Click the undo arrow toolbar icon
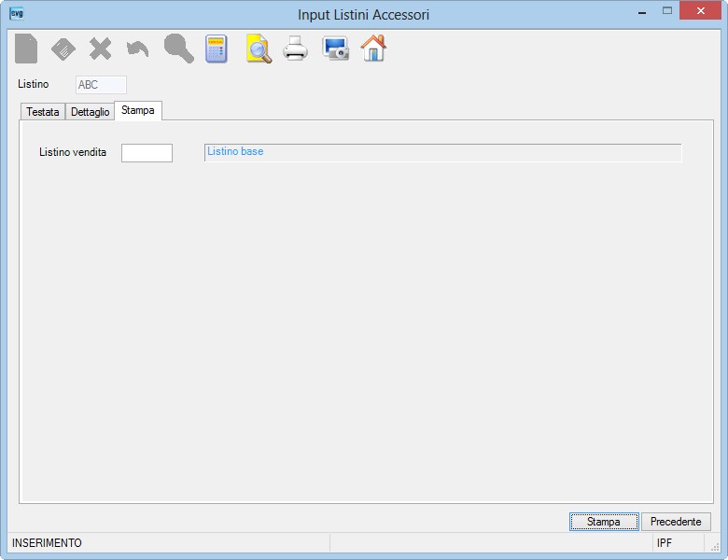 pos(137,49)
